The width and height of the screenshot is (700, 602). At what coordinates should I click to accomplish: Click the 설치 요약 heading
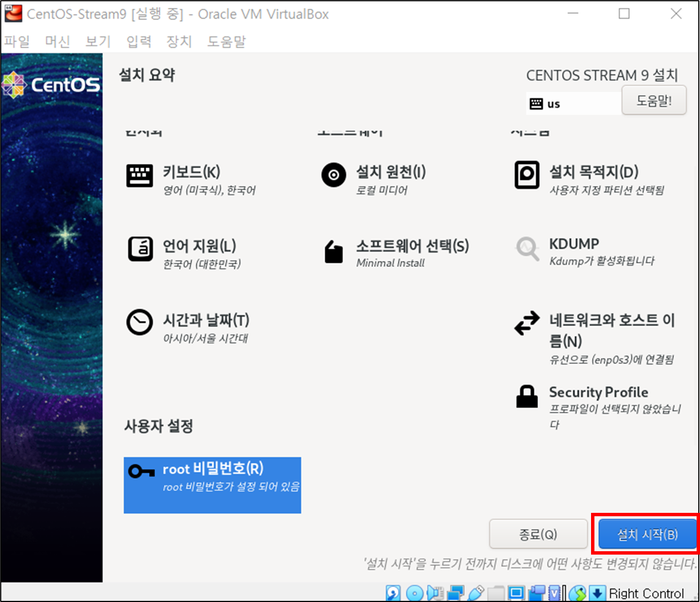pyautogui.click(x=147, y=75)
